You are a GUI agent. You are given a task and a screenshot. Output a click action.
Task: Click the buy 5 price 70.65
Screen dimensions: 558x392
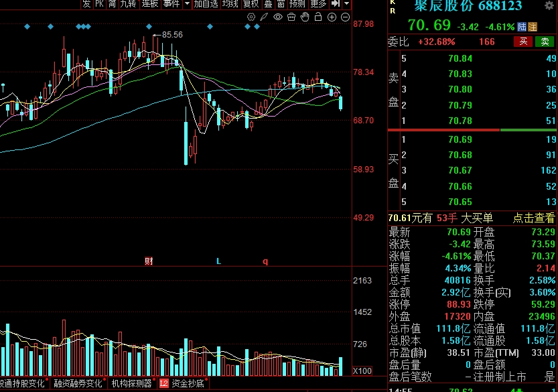click(x=460, y=202)
